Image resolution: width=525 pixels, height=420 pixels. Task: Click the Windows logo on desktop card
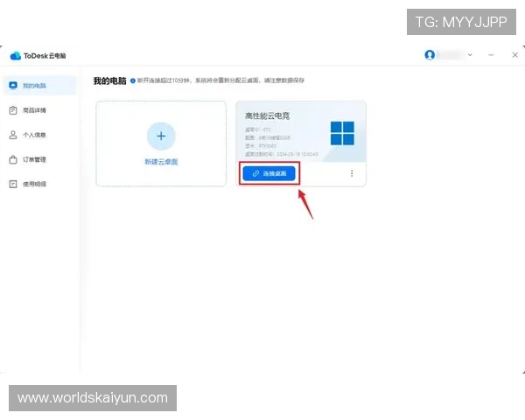[x=342, y=133]
